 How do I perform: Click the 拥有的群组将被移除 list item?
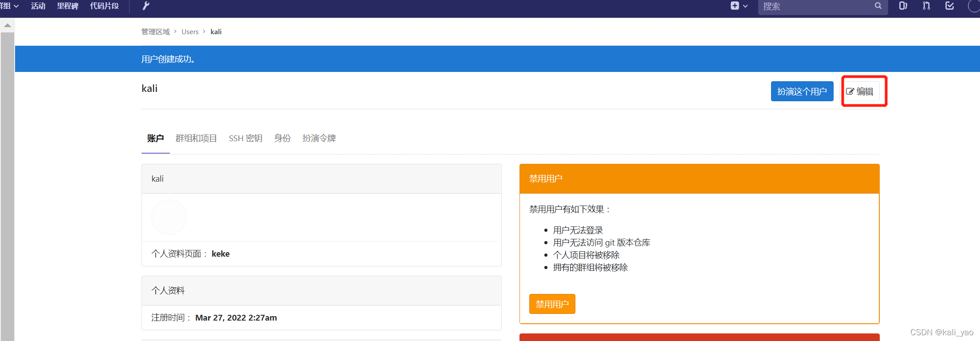pyautogui.click(x=590, y=268)
